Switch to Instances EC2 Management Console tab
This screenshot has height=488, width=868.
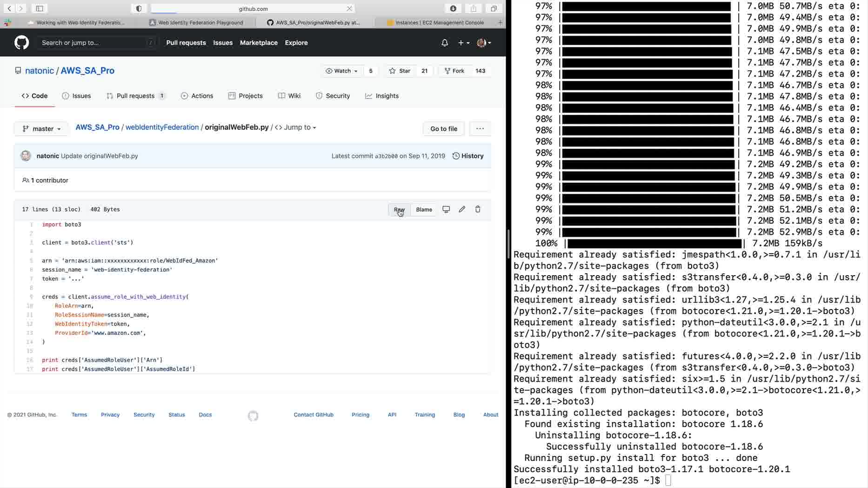point(435,22)
